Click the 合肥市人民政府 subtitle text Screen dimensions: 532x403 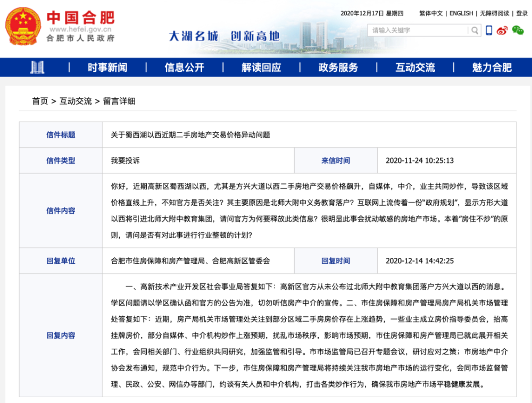pyautogui.click(x=80, y=38)
